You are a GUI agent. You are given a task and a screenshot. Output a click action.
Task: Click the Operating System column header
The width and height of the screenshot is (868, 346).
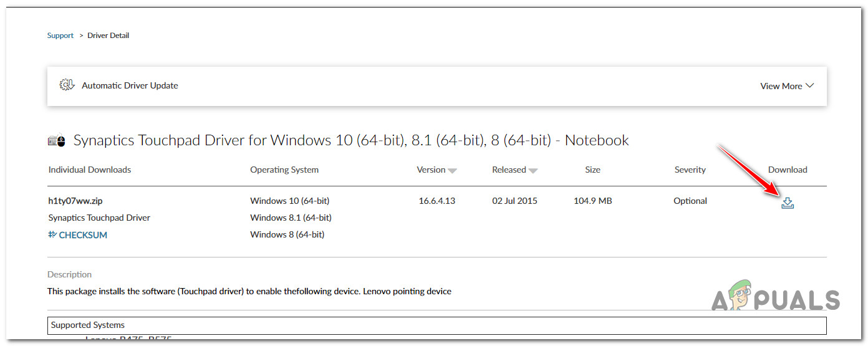point(284,170)
